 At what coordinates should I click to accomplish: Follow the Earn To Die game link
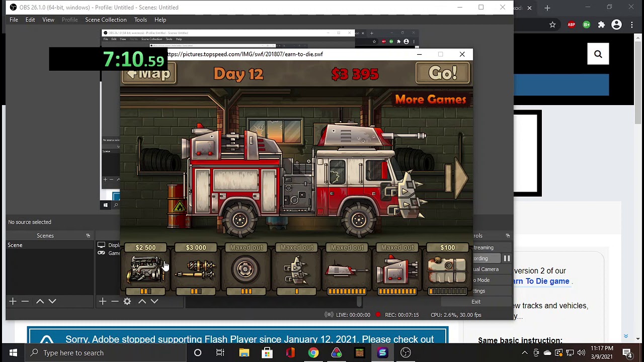(541, 281)
